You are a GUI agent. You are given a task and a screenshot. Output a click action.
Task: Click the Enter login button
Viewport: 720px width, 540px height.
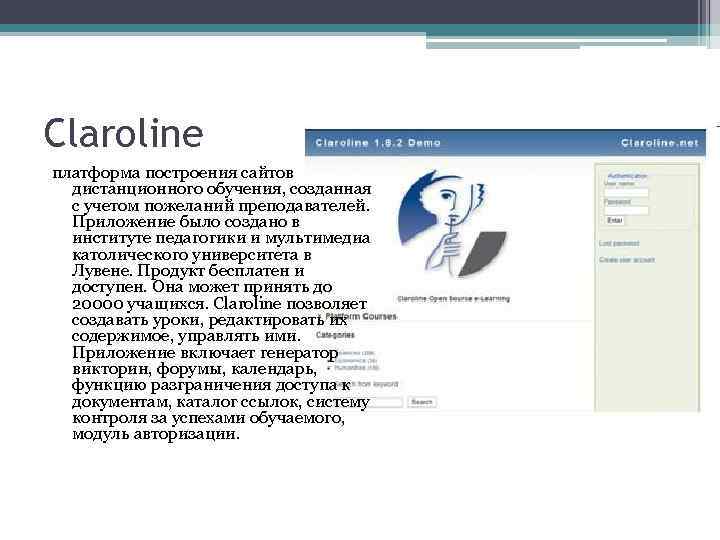click(x=615, y=220)
